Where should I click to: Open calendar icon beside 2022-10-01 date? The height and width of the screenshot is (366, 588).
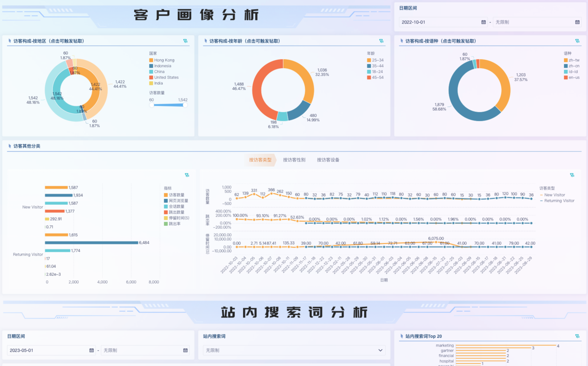point(484,22)
